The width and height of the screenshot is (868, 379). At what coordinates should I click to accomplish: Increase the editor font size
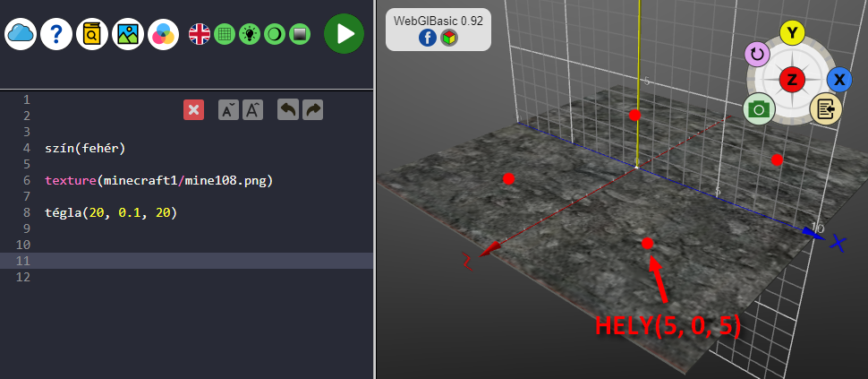[253, 109]
